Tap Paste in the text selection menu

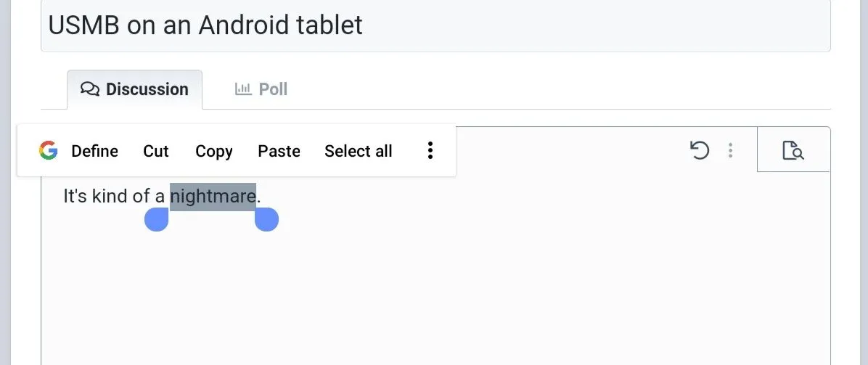click(x=279, y=151)
